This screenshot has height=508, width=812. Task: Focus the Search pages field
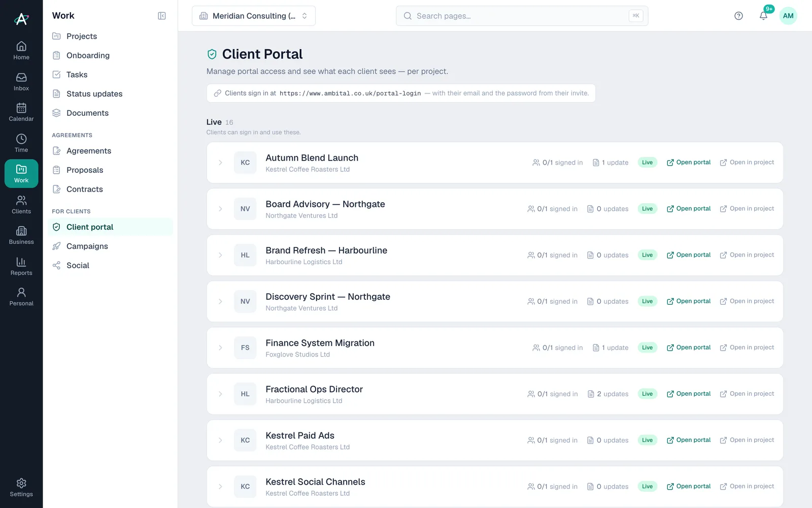pos(522,16)
